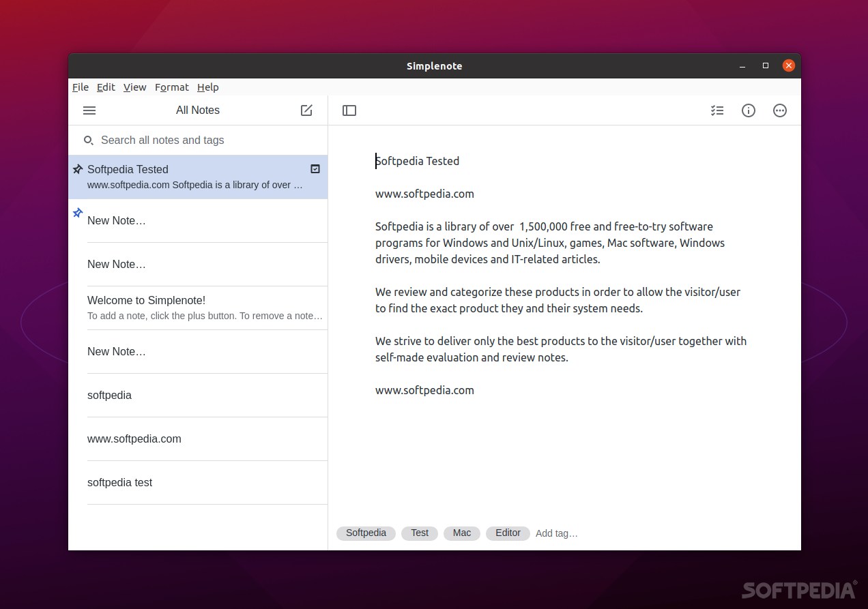Select the Mac tag chip
Viewport: 868px width, 609px height.
(x=462, y=533)
